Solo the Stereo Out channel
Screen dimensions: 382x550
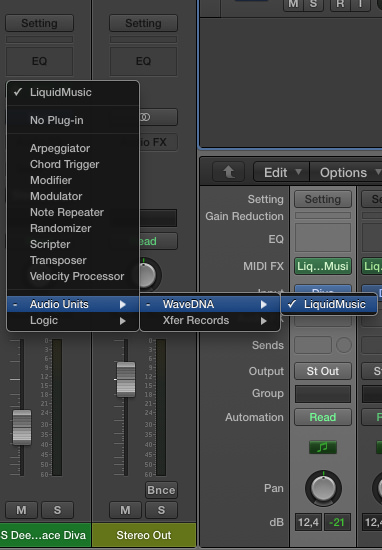(161, 510)
